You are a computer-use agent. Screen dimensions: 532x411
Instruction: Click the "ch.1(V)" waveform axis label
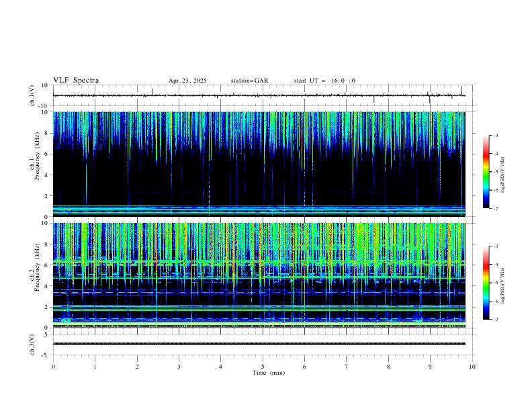pyautogui.click(x=32, y=95)
